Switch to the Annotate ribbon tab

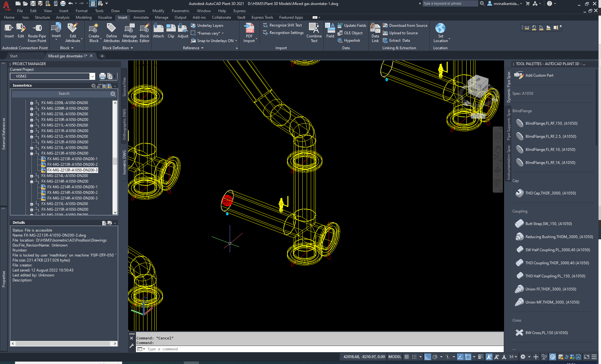click(x=141, y=17)
